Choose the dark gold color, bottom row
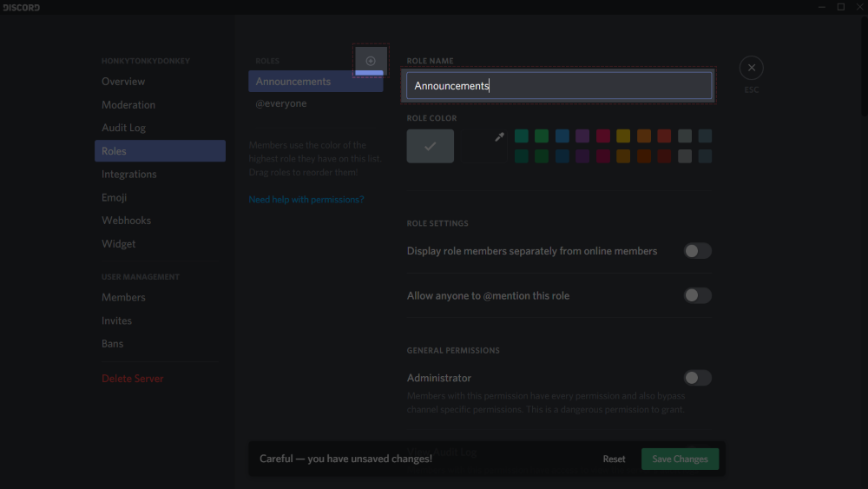The width and height of the screenshot is (868, 489). 623,156
